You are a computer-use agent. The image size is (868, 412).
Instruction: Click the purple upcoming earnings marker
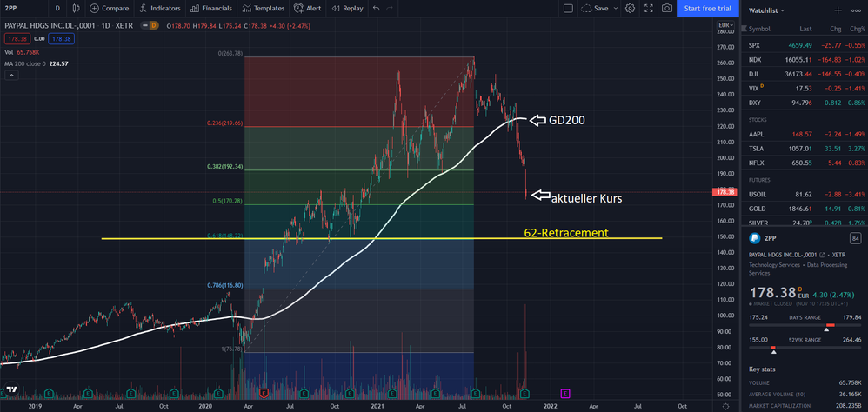[565, 393]
